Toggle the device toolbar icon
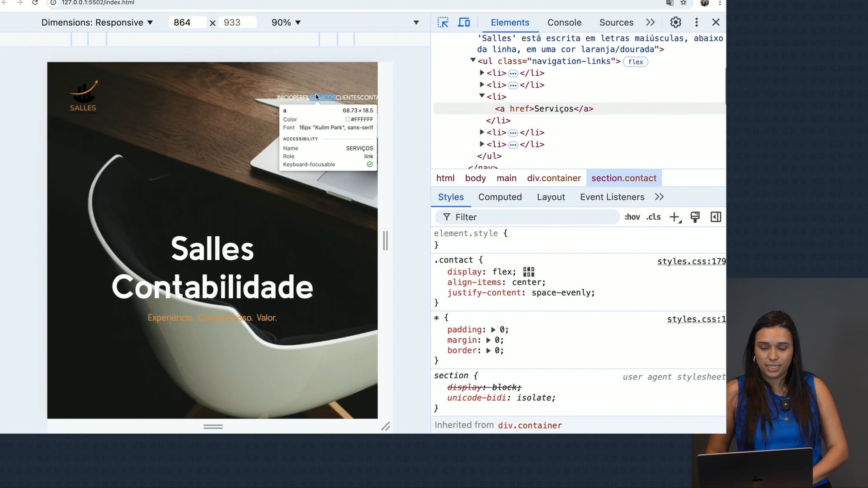This screenshot has width=868, height=488. [x=464, y=22]
